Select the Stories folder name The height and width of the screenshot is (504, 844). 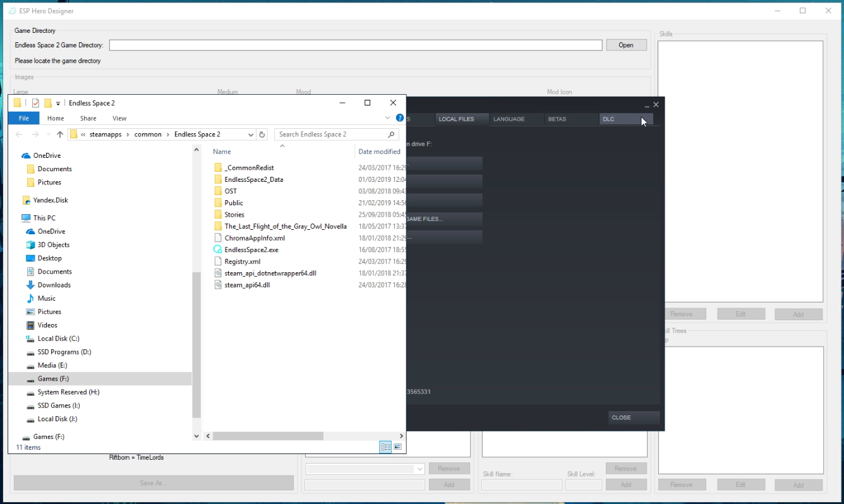coord(234,215)
